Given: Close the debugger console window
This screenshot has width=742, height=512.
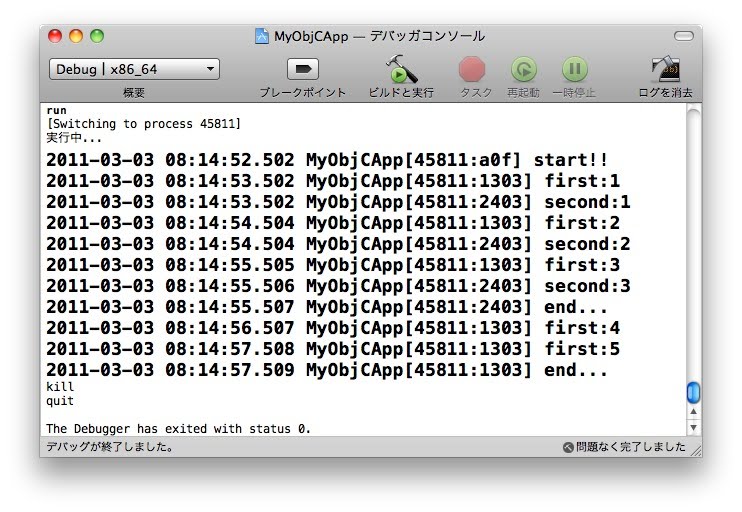Looking at the screenshot, I should (x=55, y=36).
